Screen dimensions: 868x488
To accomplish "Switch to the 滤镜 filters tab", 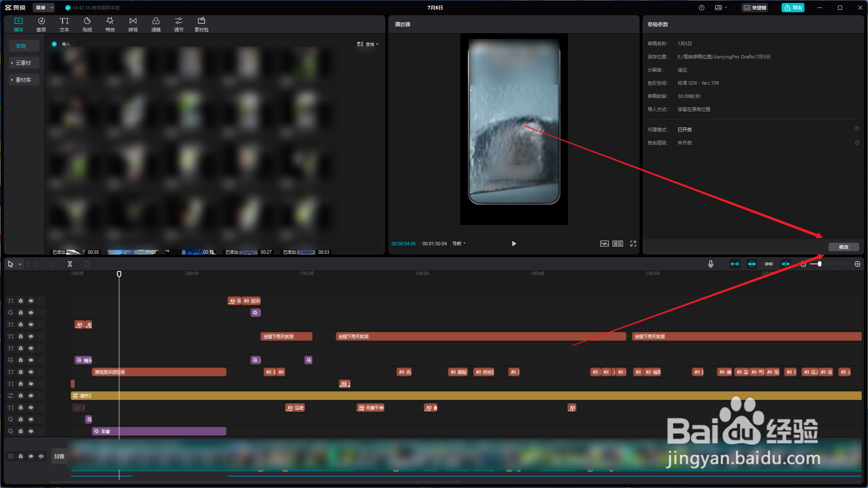I will coord(156,25).
